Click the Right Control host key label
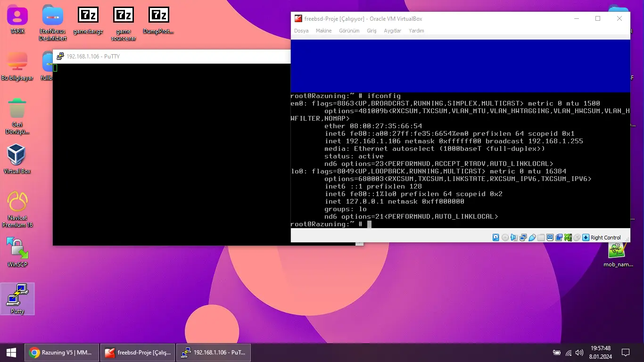 (606, 238)
